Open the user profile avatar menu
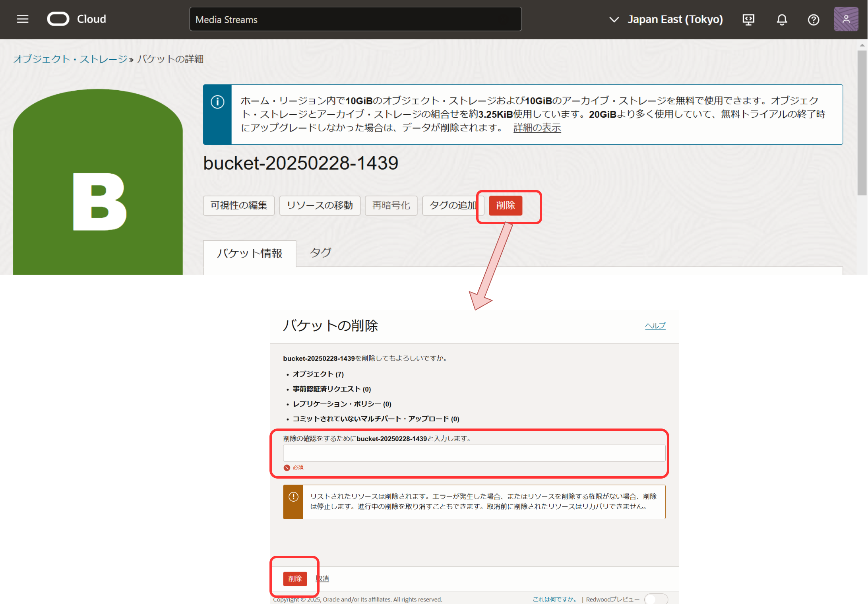This screenshot has width=868, height=605. (x=846, y=19)
